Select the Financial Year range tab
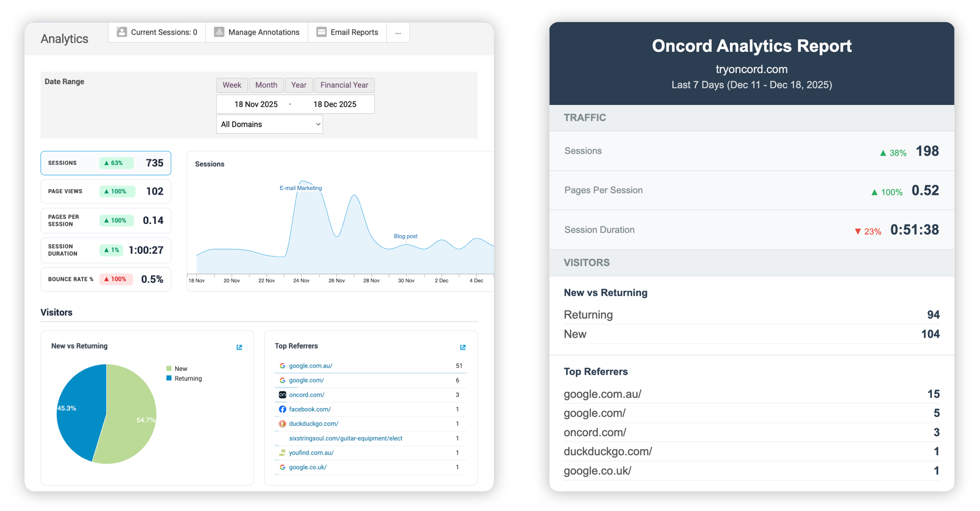Screen dimensions: 980x511 pyautogui.click(x=344, y=85)
